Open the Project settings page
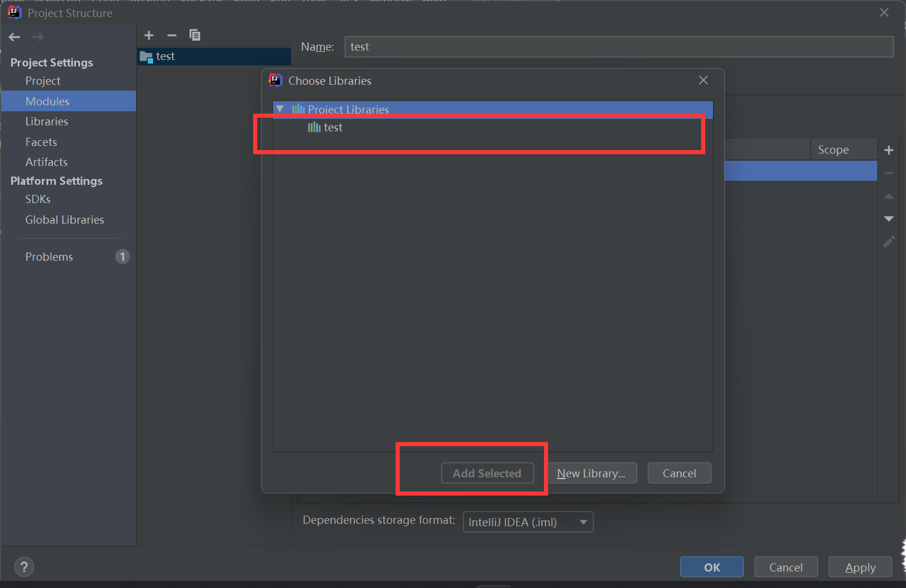 tap(43, 81)
